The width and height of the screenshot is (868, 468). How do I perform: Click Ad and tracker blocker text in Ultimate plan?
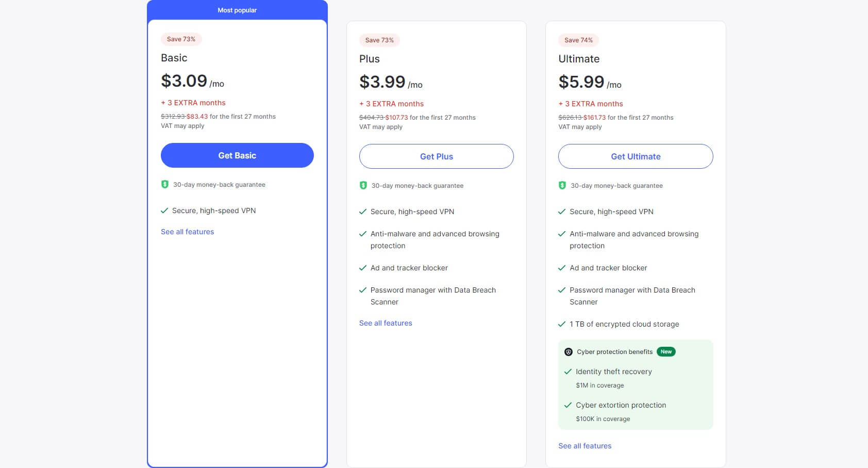(608, 268)
